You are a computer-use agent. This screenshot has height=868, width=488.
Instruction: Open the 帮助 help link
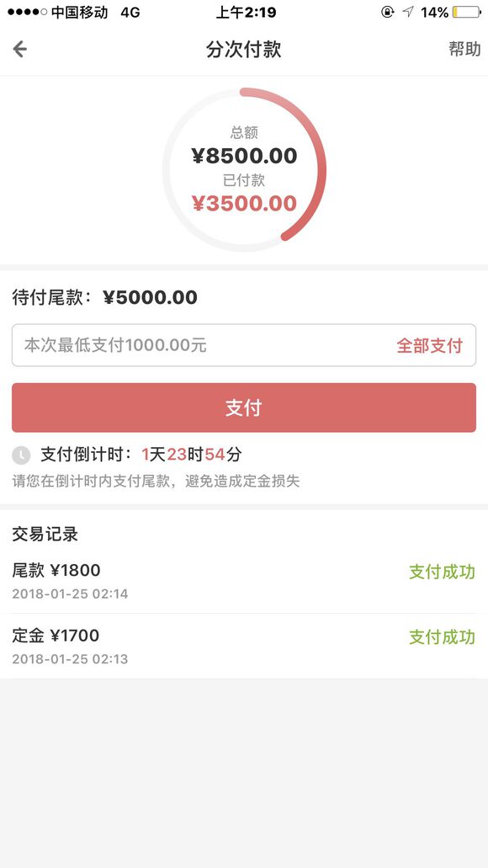[x=464, y=50]
